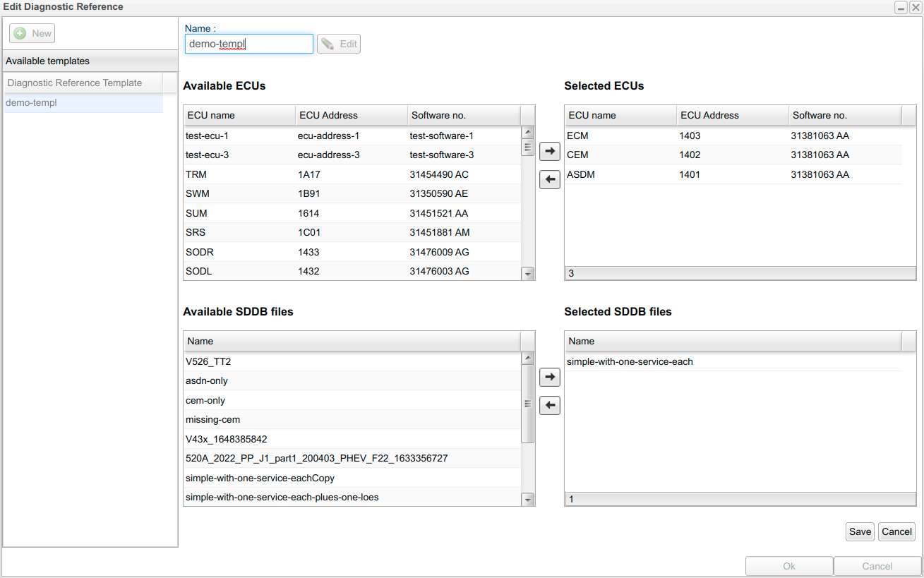Click the add-ECU right arrow button

click(549, 151)
